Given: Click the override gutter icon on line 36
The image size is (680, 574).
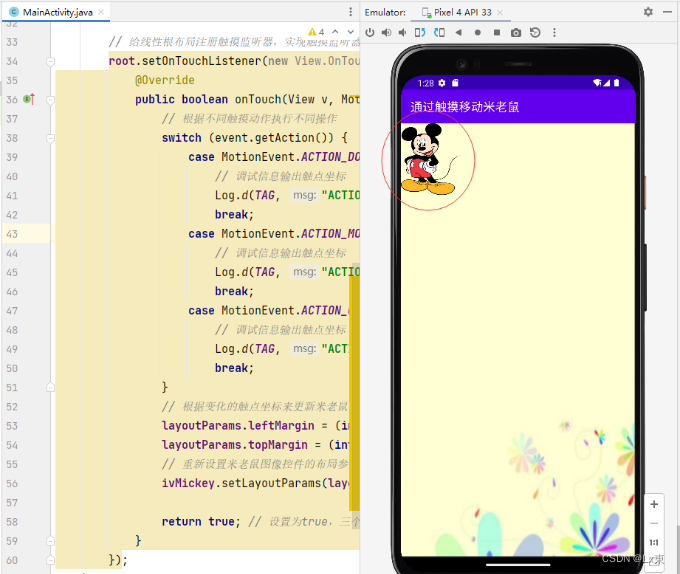Looking at the screenshot, I should (x=29, y=99).
